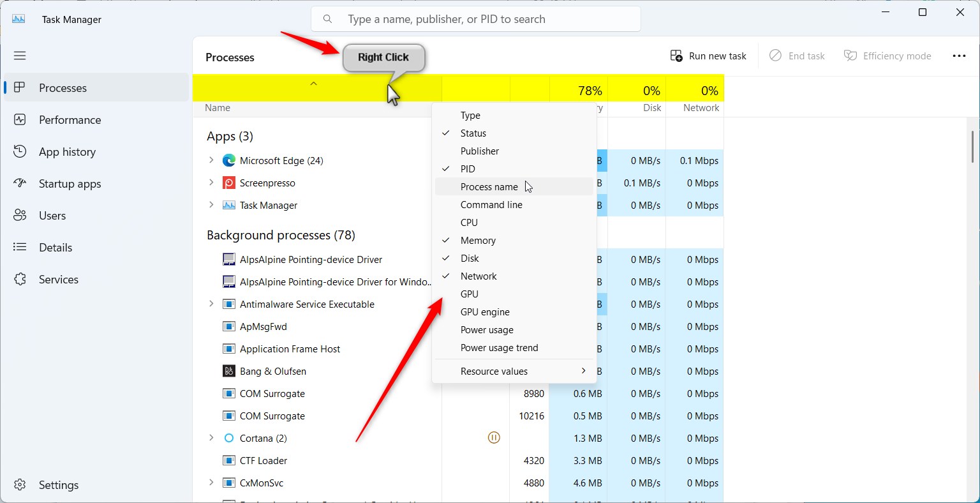Expand the Screenpresso process group
The width and height of the screenshot is (980, 503).
211,183
